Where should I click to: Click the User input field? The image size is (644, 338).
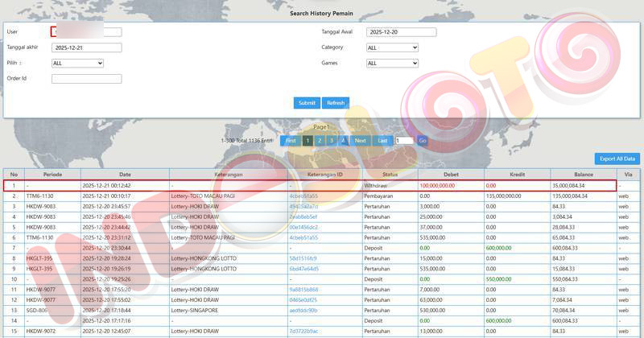pyautogui.click(x=86, y=32)
